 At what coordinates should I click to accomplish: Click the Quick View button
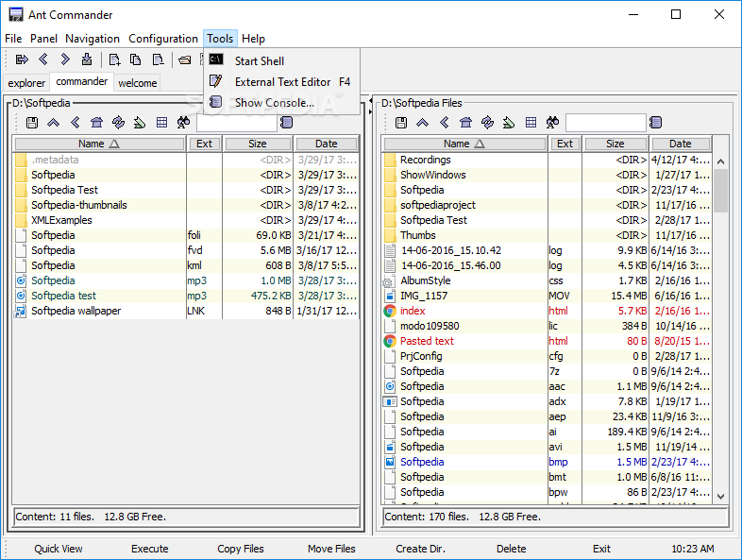coord(59,549)
